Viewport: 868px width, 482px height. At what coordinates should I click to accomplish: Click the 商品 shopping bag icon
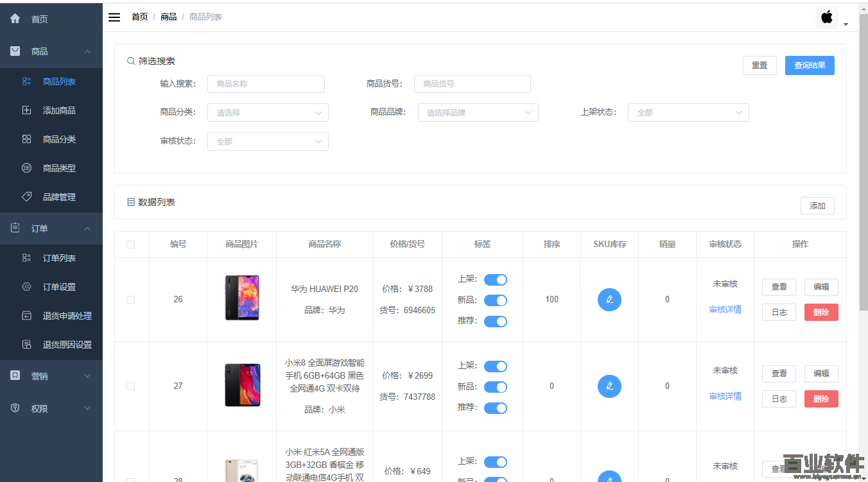tap(15, 51)
